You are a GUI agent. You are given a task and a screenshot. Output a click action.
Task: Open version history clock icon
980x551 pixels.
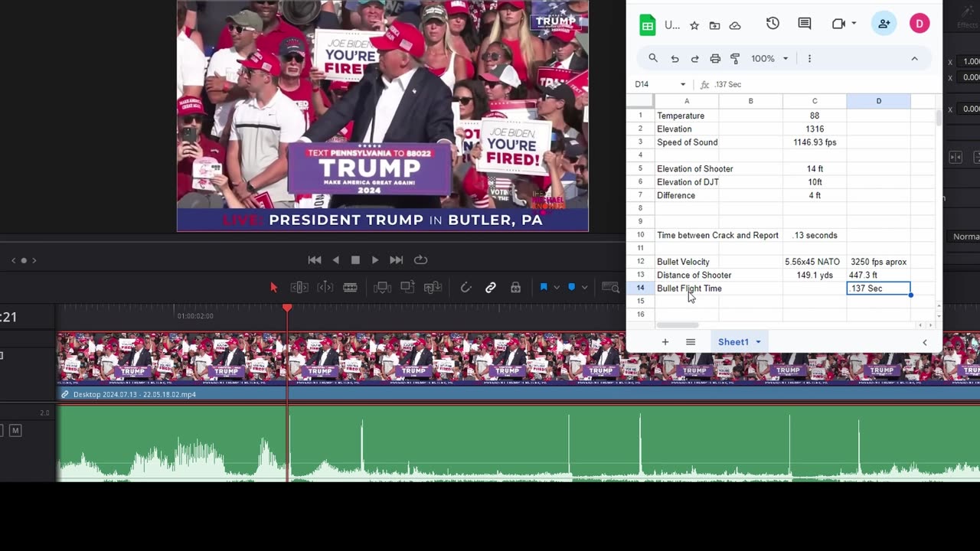click(x=773, y=24)
